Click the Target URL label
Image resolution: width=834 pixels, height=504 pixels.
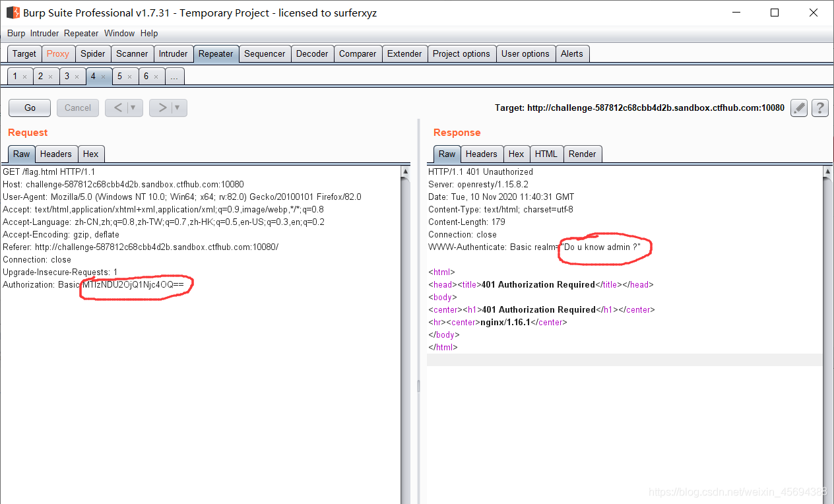(640, 108)
